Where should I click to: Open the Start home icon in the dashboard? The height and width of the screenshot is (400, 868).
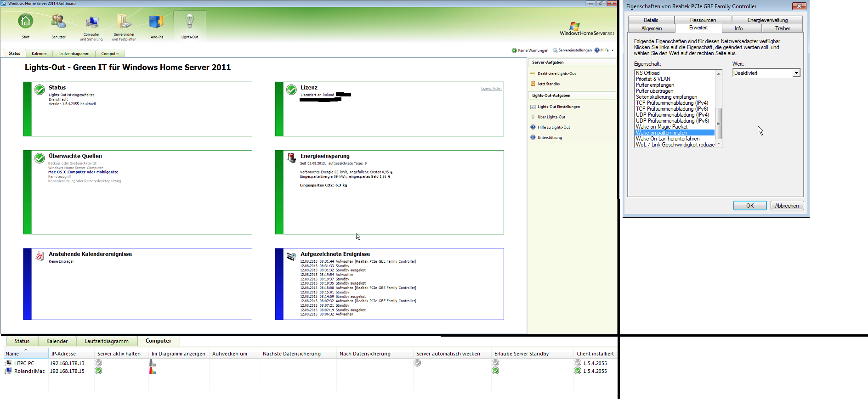point(26,21)
